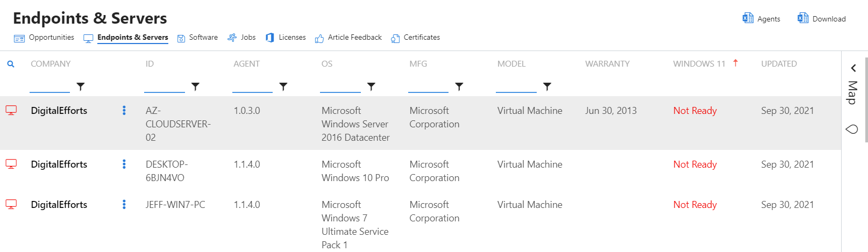Open three-dot menu for JEFF-WIN7-PC row
Viewport: 868px width, 252px height.
click(x=124, y=204)
